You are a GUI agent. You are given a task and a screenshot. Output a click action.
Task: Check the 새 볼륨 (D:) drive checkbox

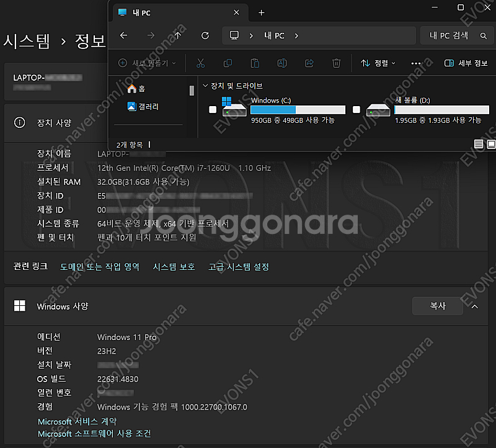coord(356,110)
